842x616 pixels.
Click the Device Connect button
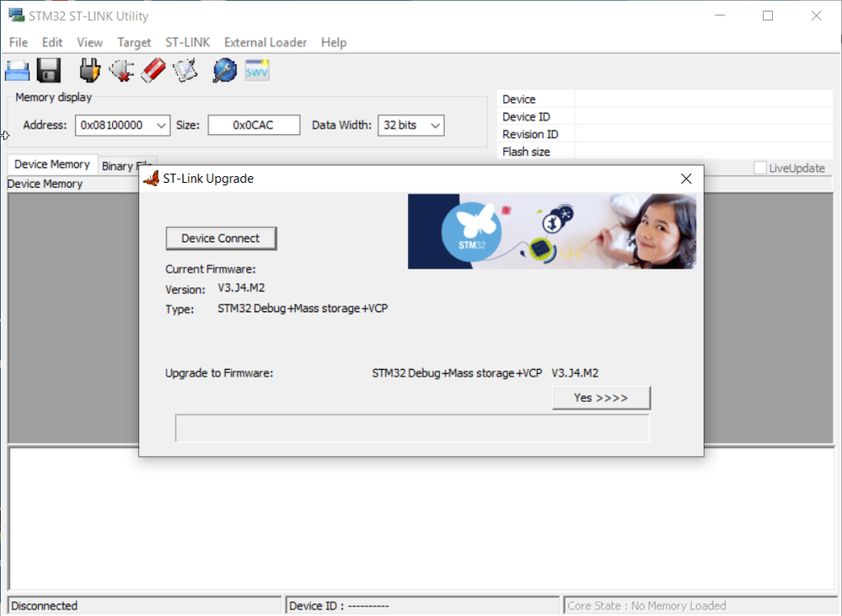221,238
